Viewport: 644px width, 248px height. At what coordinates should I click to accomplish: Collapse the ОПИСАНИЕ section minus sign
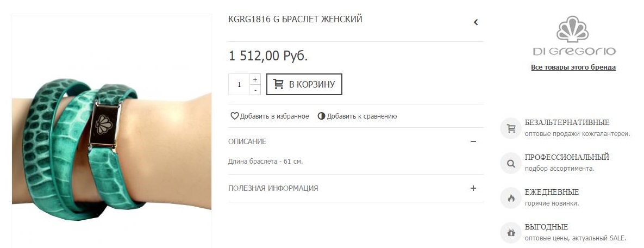473,141
